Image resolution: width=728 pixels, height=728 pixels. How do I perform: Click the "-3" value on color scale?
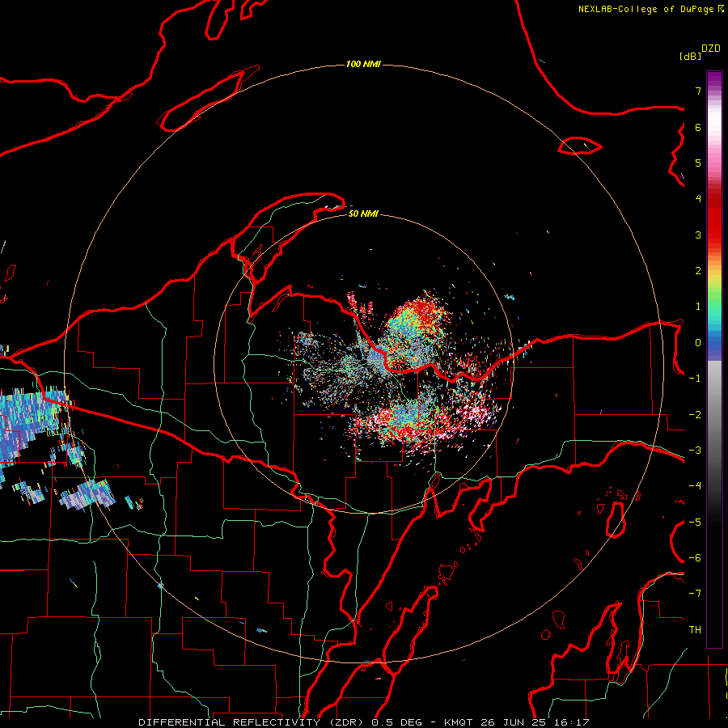tap(695, 451)
